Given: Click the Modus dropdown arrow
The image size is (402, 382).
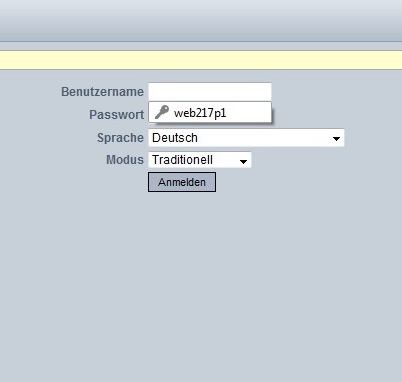Looking at the screenshot, I should point(243,162).
